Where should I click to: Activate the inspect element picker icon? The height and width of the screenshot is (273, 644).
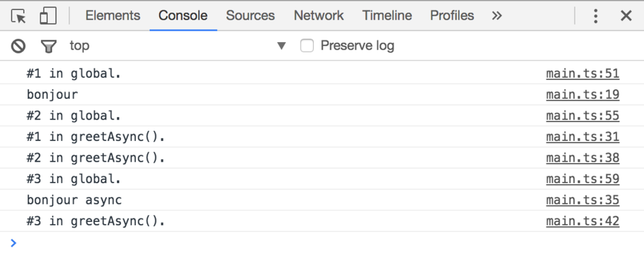pos(19,16)
